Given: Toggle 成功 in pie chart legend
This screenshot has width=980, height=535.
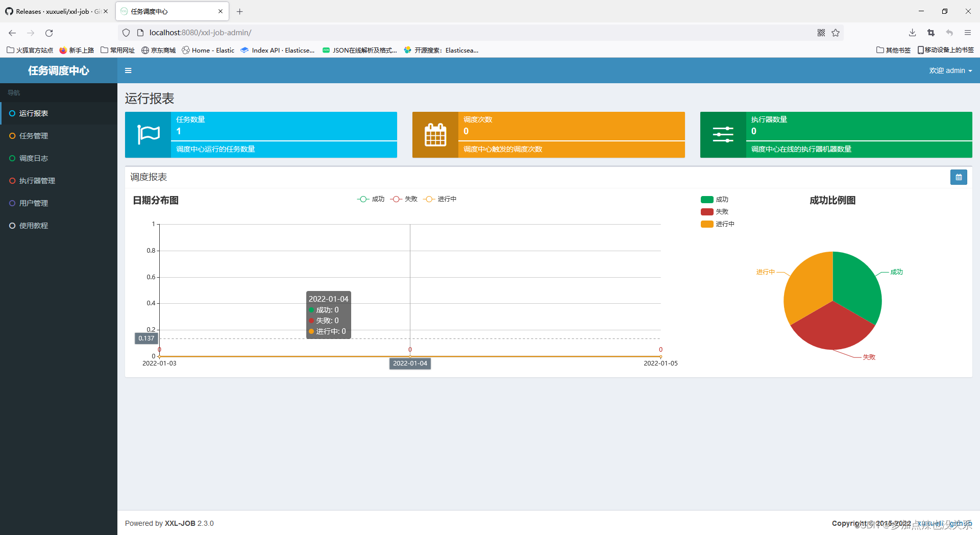Looking at the screenshot, I should pyautogui.click(x=715, y=200).
